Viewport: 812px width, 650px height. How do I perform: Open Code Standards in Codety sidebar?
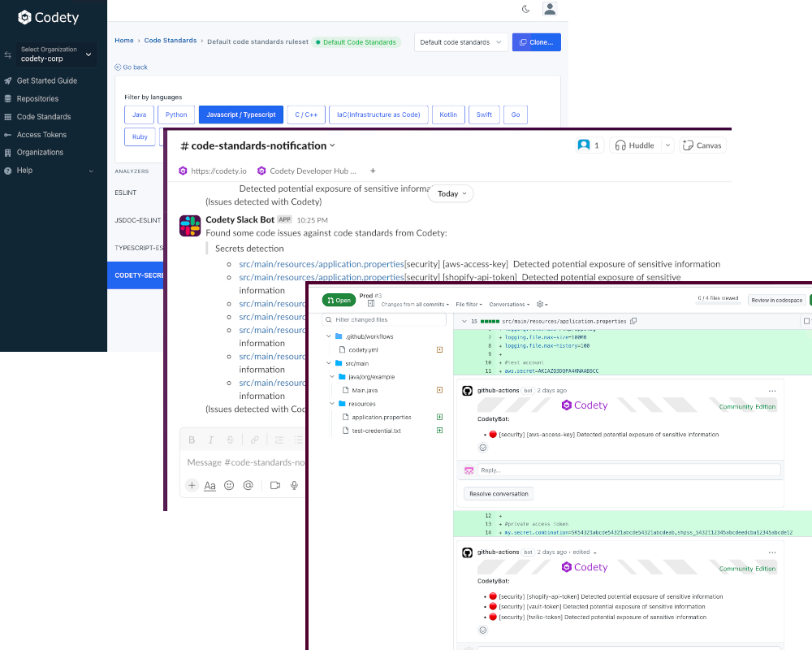44,117
